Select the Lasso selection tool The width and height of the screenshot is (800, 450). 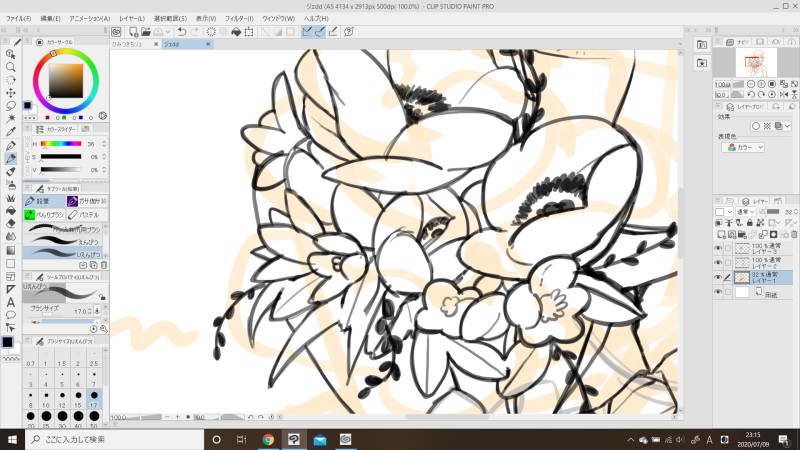click(10, 106)
